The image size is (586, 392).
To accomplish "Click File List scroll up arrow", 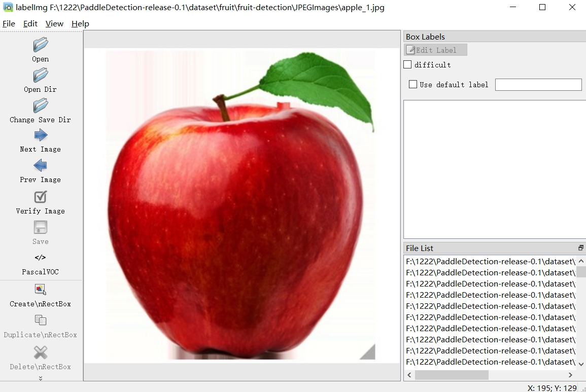I will (581, 261).
